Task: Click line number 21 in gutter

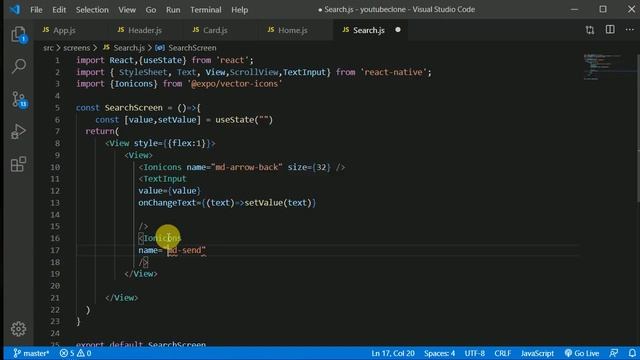Action: (55, 298)
